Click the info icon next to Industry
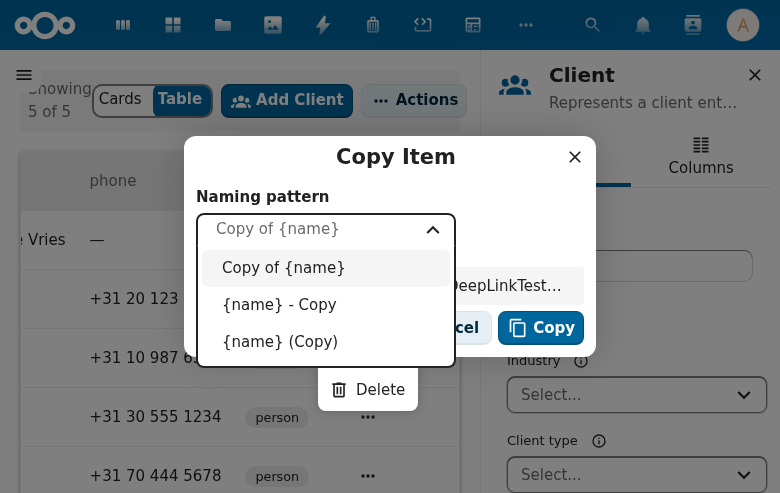 [581, 361]
